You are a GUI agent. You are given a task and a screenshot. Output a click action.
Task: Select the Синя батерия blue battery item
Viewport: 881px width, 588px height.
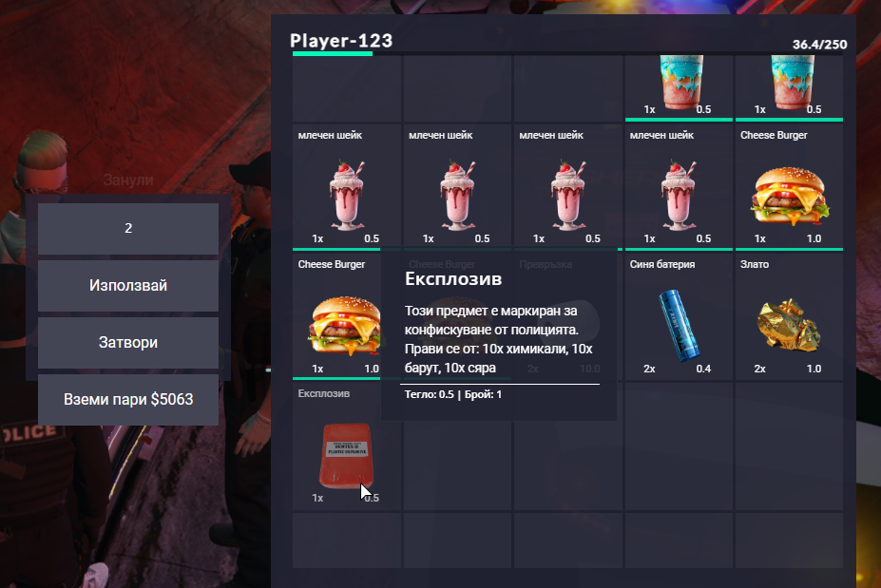point(679,316)
